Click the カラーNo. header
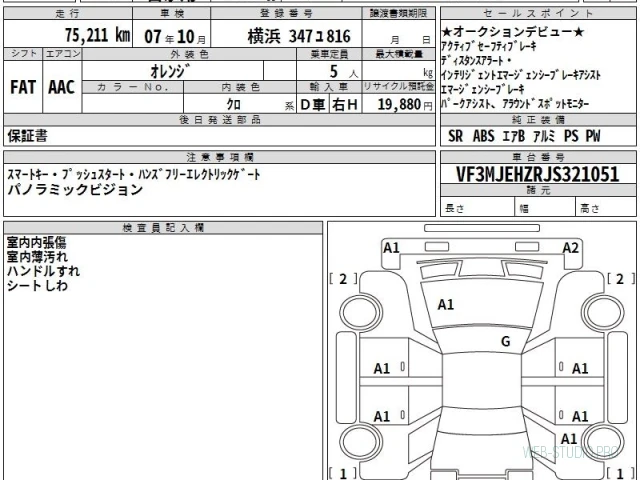 (x=133, y=87)
